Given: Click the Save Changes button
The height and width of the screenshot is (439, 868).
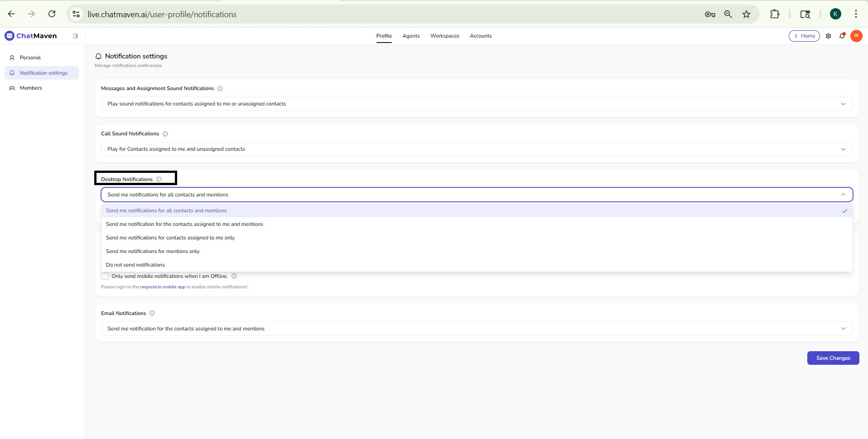Looking at the screenshot, I should pyautogui.click(x=833, y=358).
